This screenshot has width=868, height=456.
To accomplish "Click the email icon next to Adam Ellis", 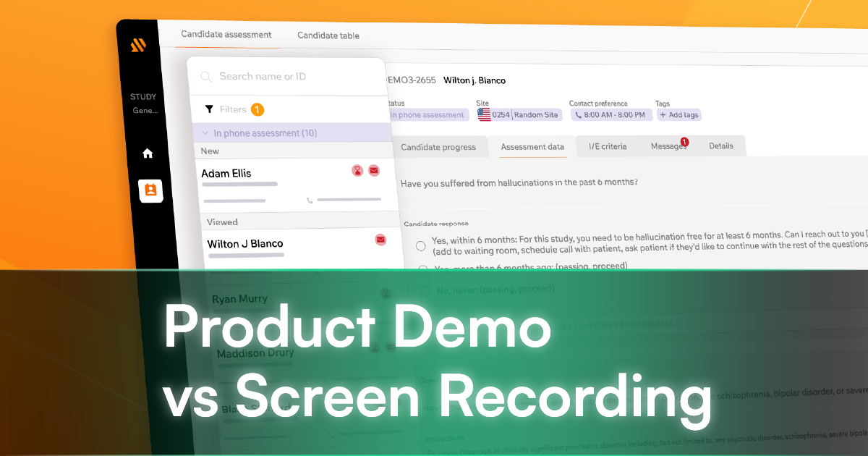I will click(x=374, y=171).
